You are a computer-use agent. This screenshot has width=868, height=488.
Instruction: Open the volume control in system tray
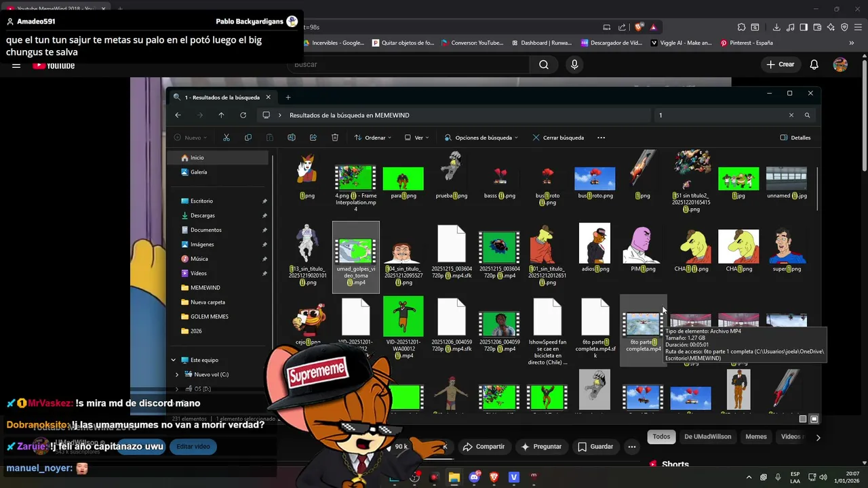pos(823,477)
